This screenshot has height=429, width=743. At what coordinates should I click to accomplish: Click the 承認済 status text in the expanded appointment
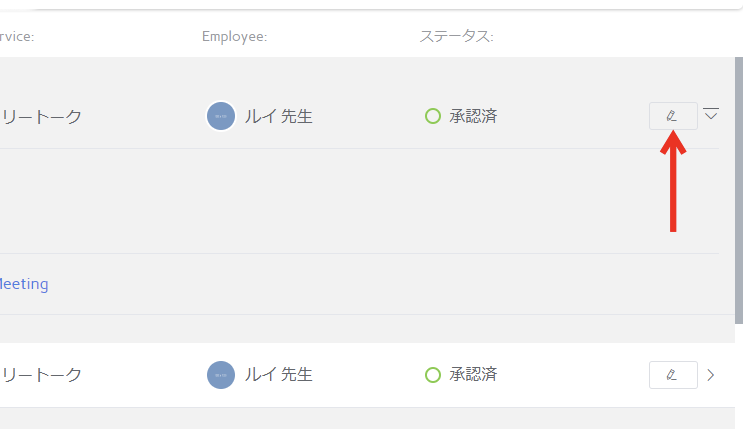[473, 116]
